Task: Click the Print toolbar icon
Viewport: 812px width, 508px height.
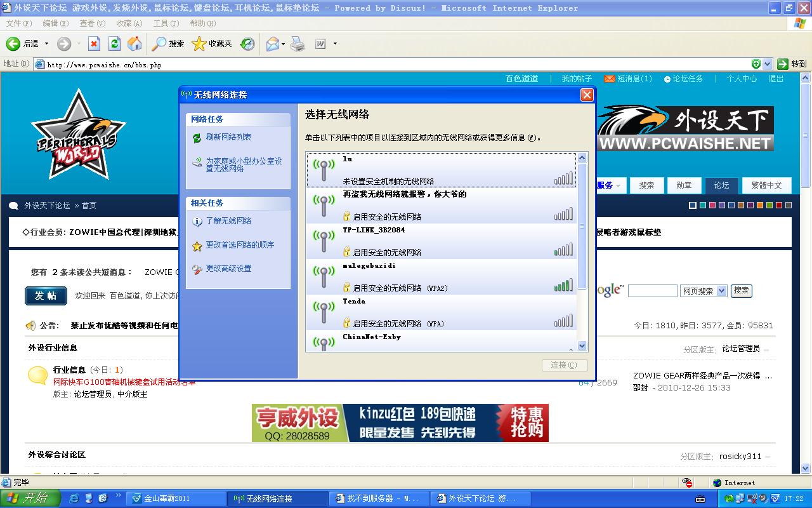Action: click(298, 44)
